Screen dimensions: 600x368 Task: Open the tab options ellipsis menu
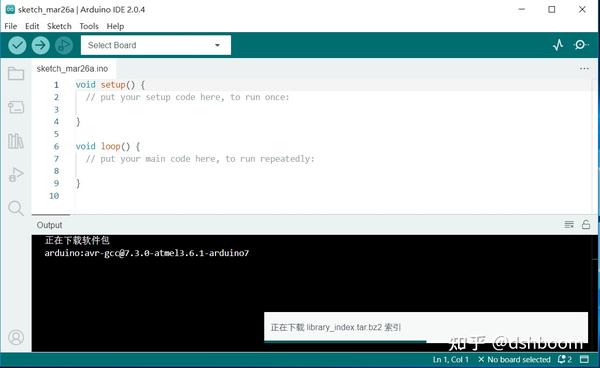pos(584,68)
